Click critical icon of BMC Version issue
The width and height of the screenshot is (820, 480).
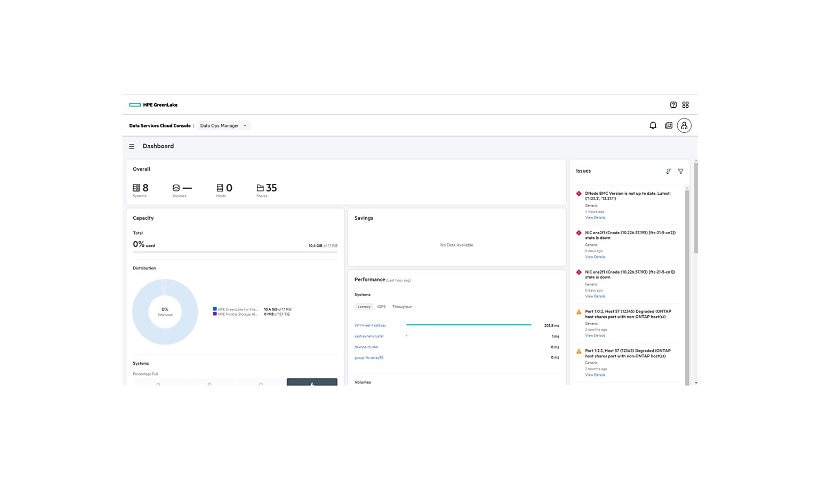(579, 193)
